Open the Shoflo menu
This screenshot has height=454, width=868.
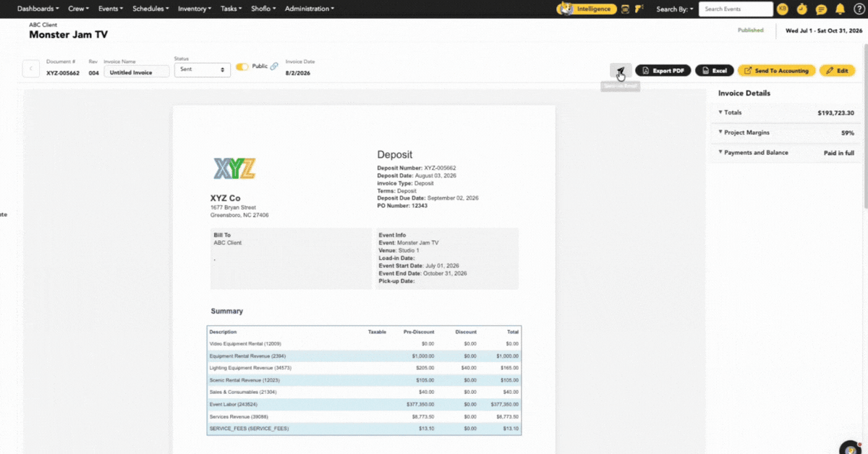coord(264,9)
